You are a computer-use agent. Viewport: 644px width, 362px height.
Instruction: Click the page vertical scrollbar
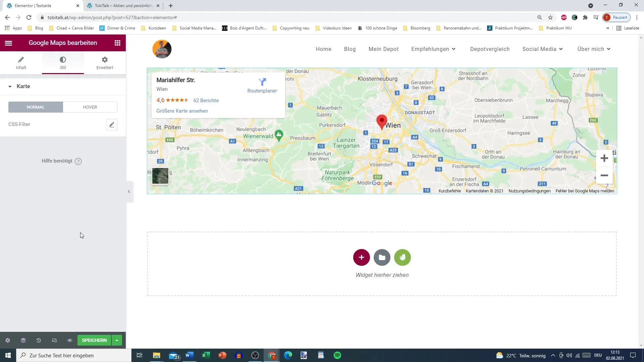(641, 191)
